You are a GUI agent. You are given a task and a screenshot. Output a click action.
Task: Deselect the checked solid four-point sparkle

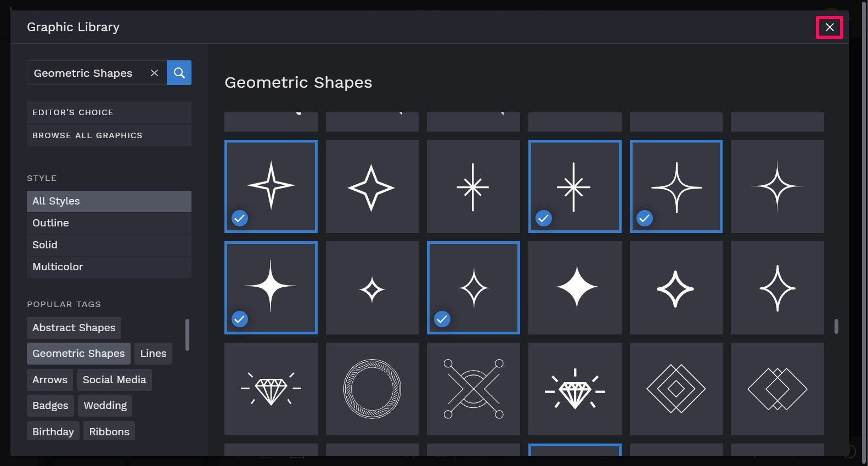[271, 288]
